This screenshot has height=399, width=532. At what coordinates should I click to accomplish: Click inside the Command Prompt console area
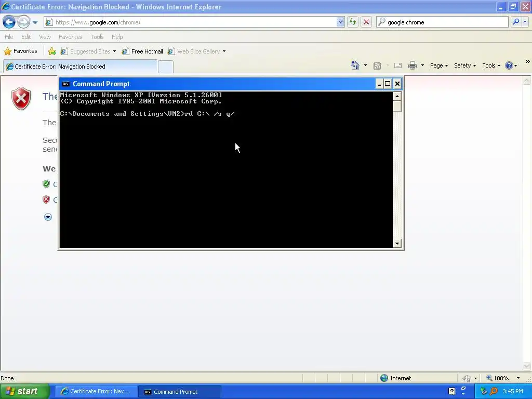(x=227, y=170)
